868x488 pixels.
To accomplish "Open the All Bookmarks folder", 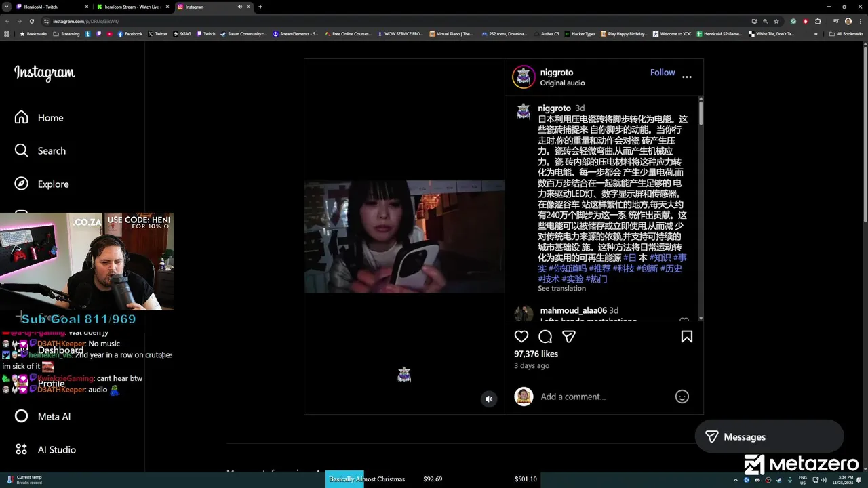I will 846,33.
